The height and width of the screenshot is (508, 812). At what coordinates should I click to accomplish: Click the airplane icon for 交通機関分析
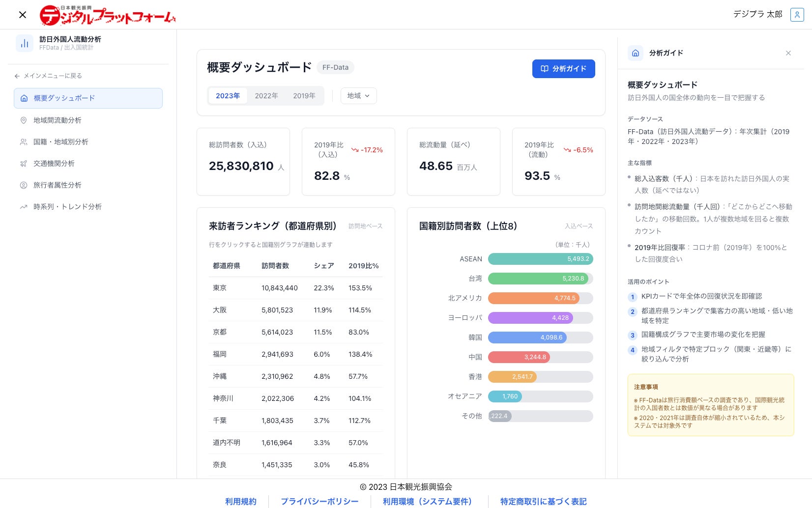pos(24,164)
